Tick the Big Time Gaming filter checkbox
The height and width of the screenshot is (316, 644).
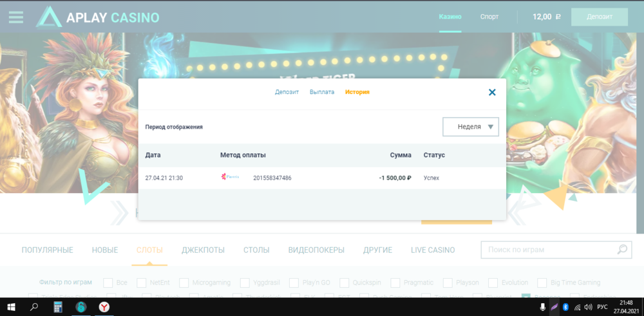(542, 283)
